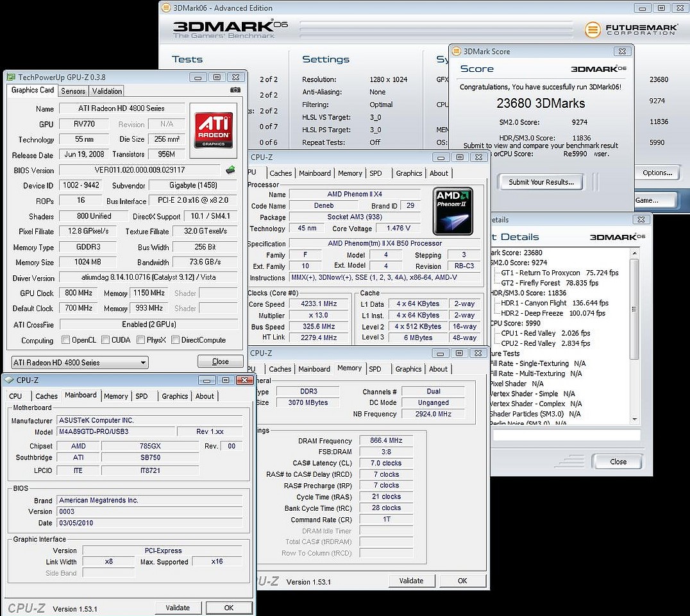
Task: Click the Futuremark Corporation logo
Action: tap(631, 30)
